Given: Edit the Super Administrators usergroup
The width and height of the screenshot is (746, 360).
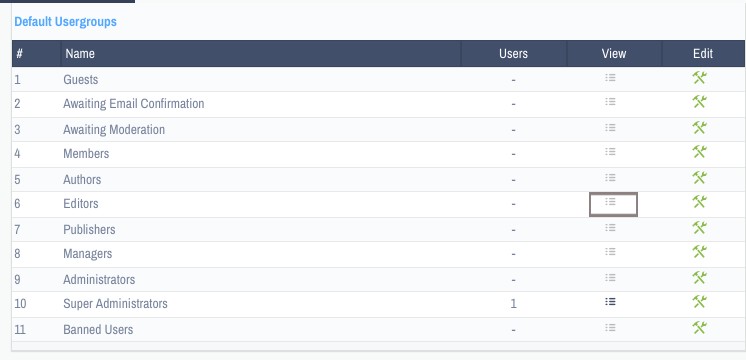Looking at the screenshot, I should (x=699, y=302).
